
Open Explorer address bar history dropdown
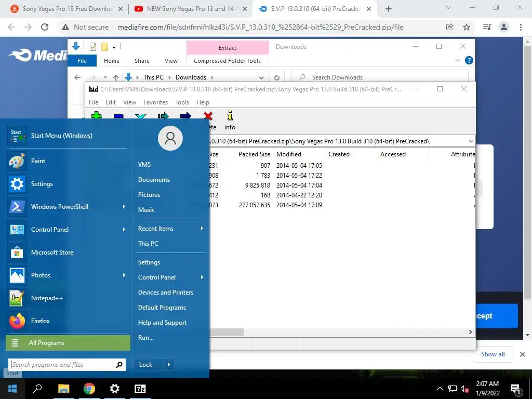(x=261, y=77)
